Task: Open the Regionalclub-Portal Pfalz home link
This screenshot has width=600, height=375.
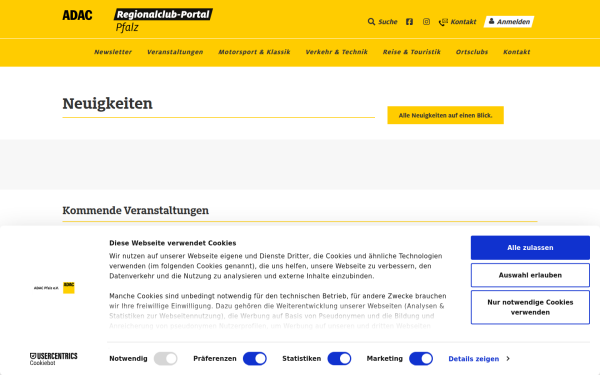Action: tap(163, 20)
